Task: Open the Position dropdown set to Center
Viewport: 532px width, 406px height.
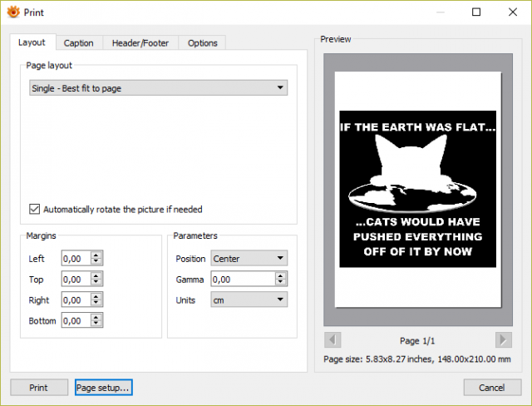Action: 249,259
